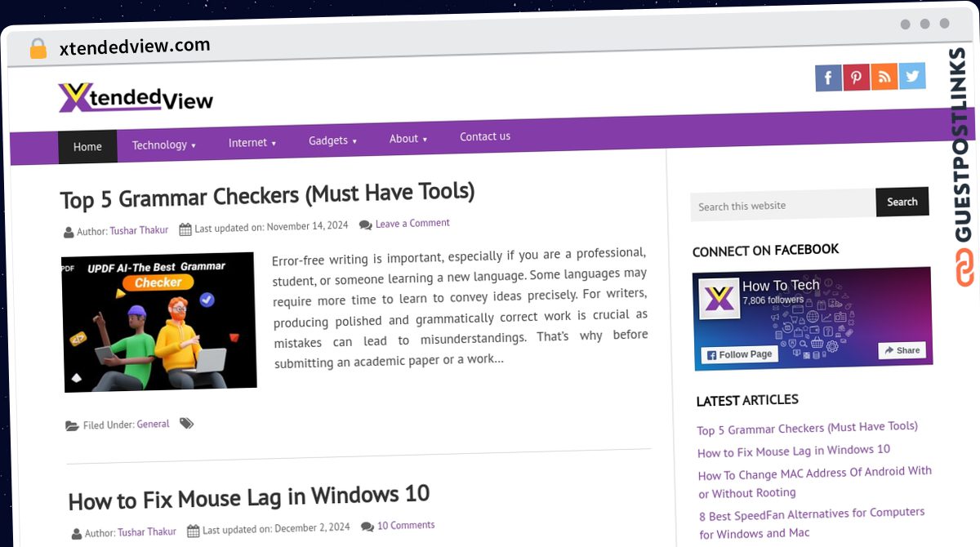980x547 pixels.
Task: Click the calendar icon beside November 14, 2024
Action: [x=185, y=229]
